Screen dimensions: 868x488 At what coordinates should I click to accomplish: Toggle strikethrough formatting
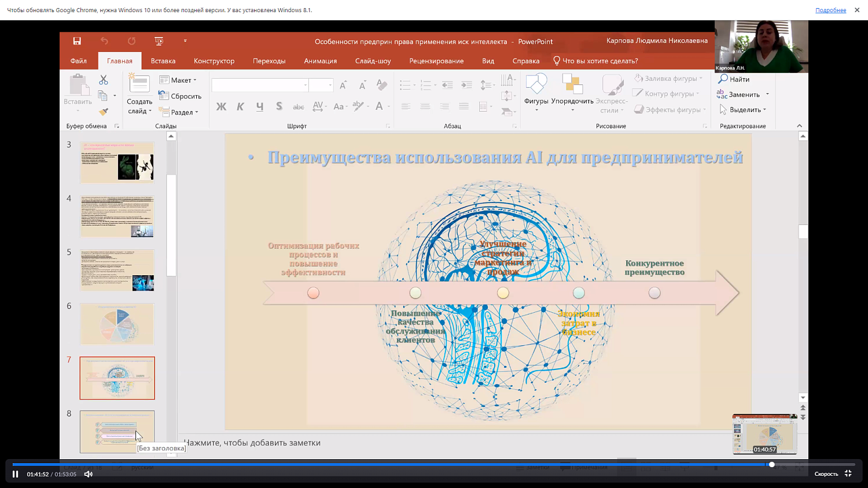point(299,106)
